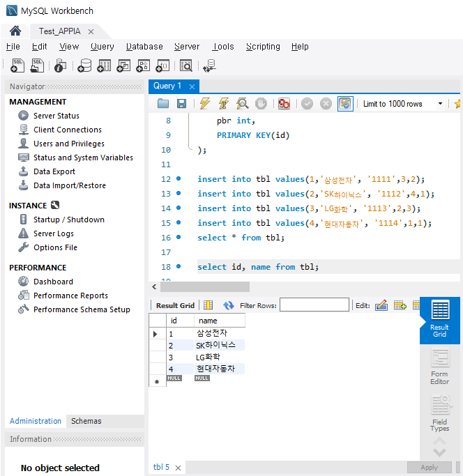Open Users and Privileges
The height and width of the screenshot is (476, 463).
pyautogui.click(x=69, y=144)
